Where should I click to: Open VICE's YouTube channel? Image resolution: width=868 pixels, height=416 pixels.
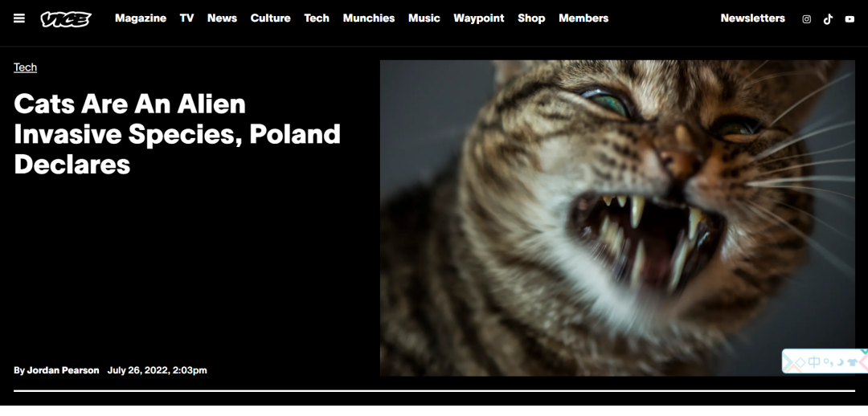(850, 19)
